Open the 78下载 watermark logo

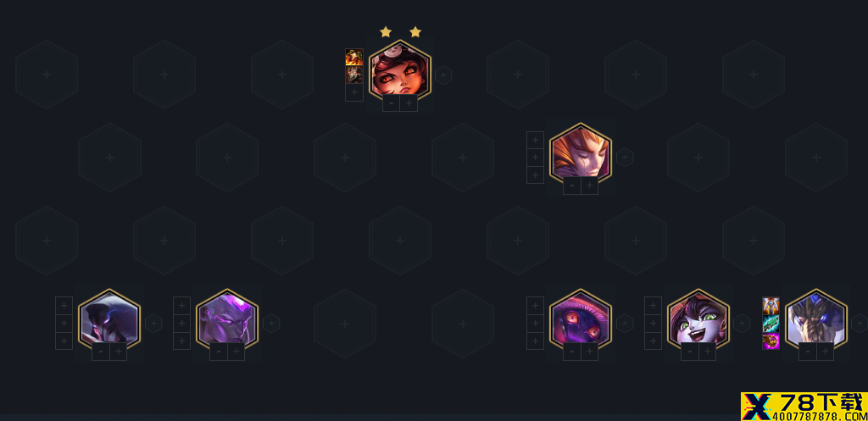(x=804, y=407)
